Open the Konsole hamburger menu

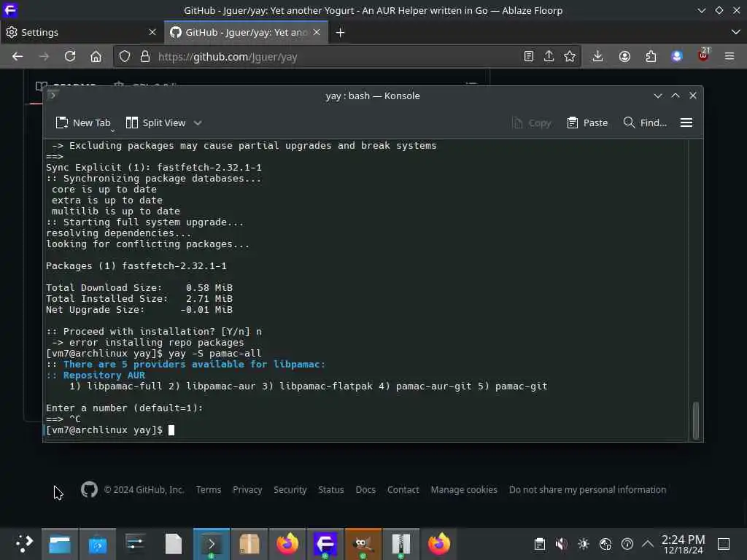pos(686,122)
